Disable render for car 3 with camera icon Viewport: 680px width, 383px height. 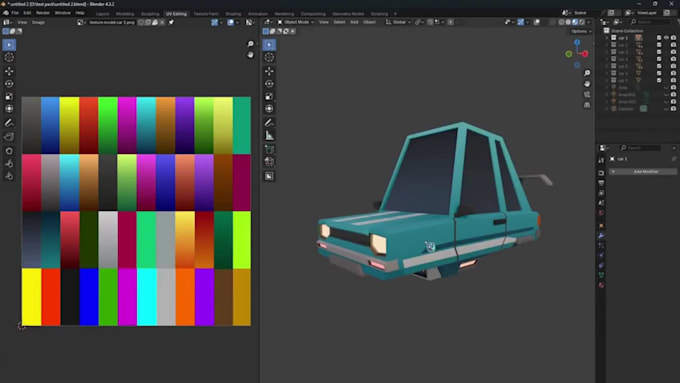(673, 52)
